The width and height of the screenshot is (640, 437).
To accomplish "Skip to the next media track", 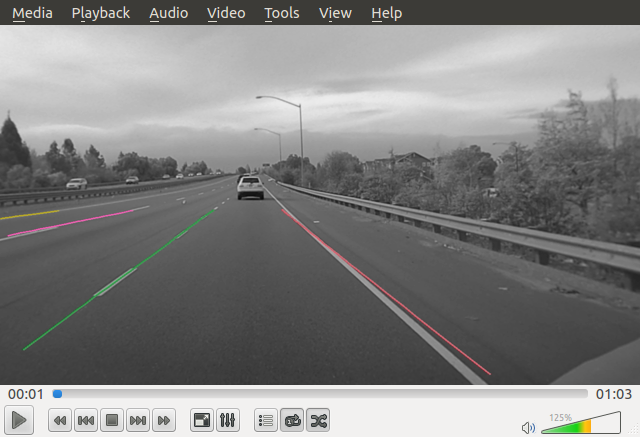I will pos(138,420).
